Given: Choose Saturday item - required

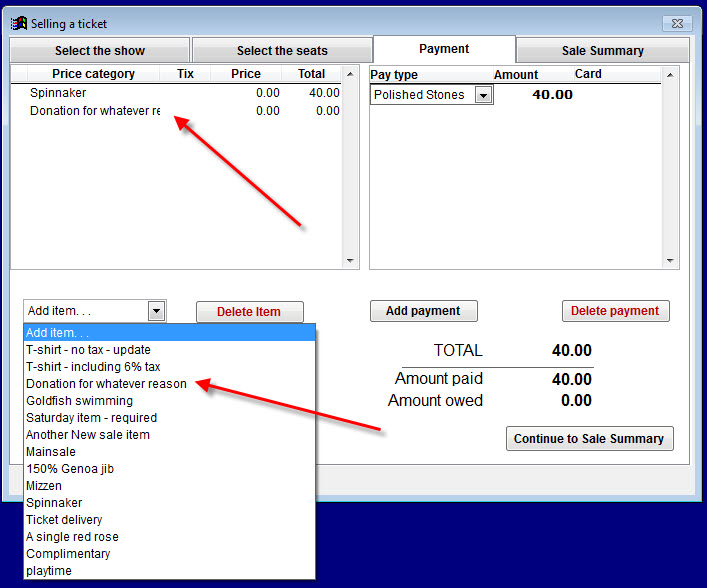Looking at the screenshot, I should 170,418.
